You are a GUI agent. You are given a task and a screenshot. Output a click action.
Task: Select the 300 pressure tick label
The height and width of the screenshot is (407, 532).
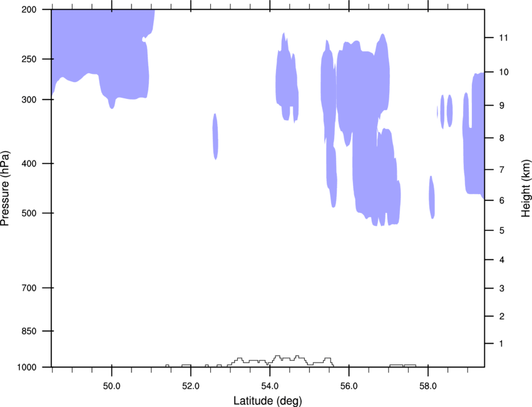(x=29, y=100)
